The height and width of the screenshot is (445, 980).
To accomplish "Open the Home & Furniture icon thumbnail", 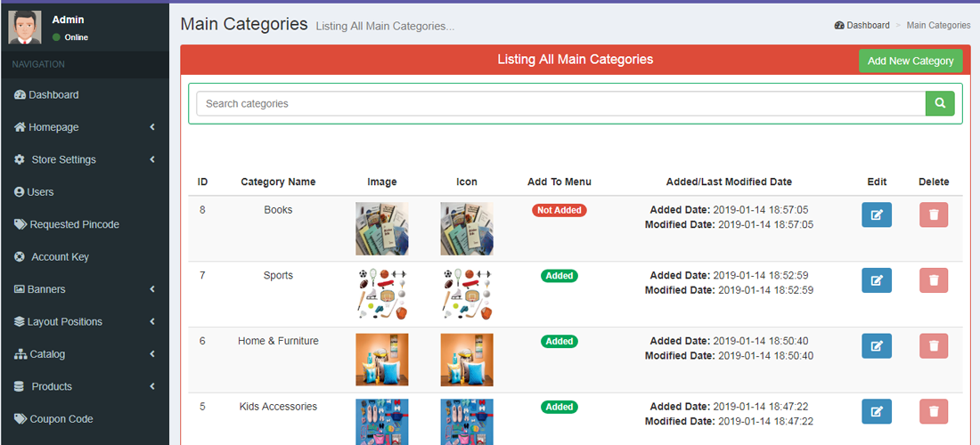I will click(467, 360).
